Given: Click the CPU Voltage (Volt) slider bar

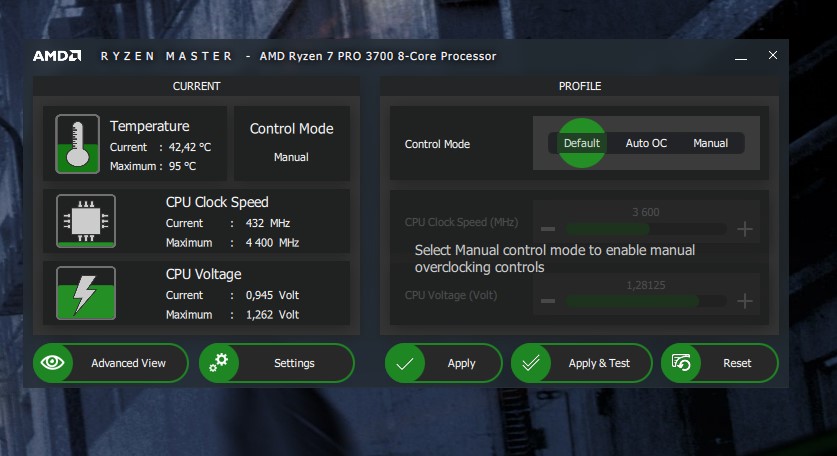Looking at the screenshot, I should pyautogui.click(x=646, y=301).
